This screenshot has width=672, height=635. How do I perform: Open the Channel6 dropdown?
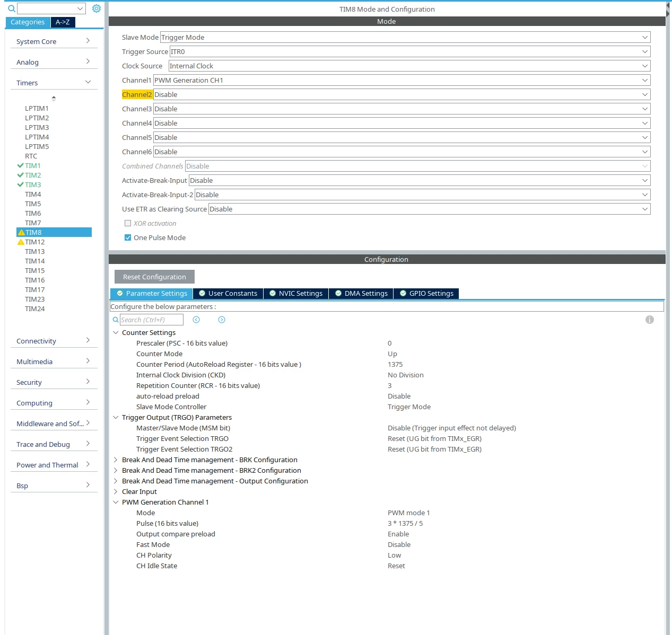402,152
